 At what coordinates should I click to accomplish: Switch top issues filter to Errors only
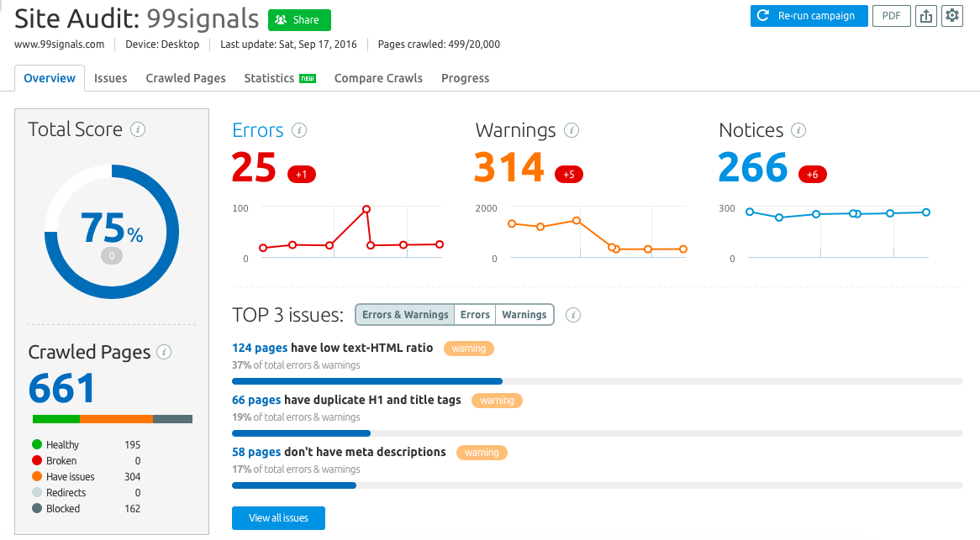[475, 315]
